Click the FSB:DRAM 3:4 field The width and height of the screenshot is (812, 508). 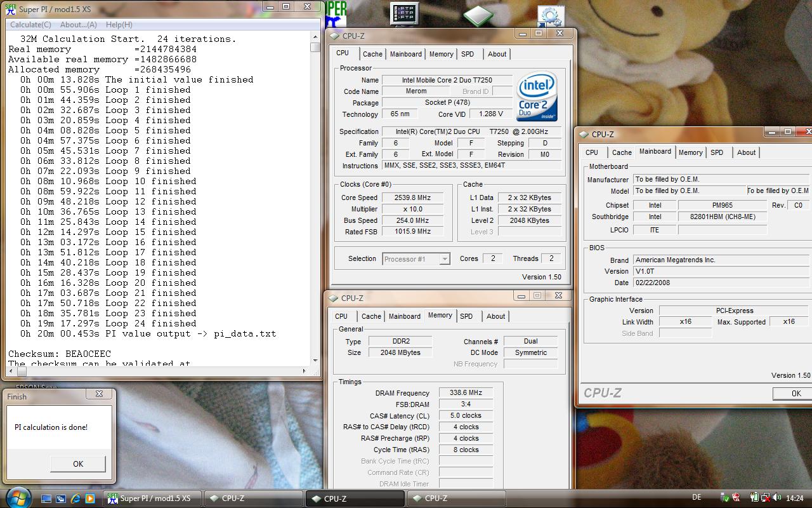pos(466,404)
